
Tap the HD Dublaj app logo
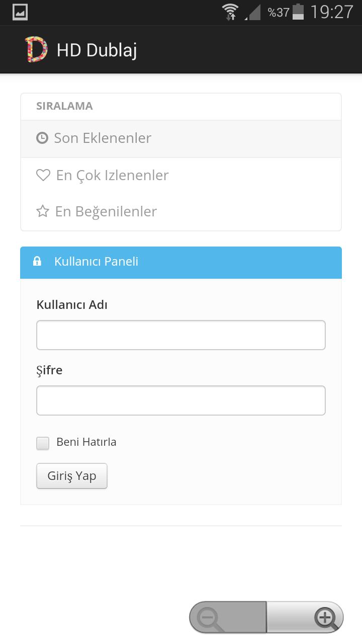coord(36,50)
